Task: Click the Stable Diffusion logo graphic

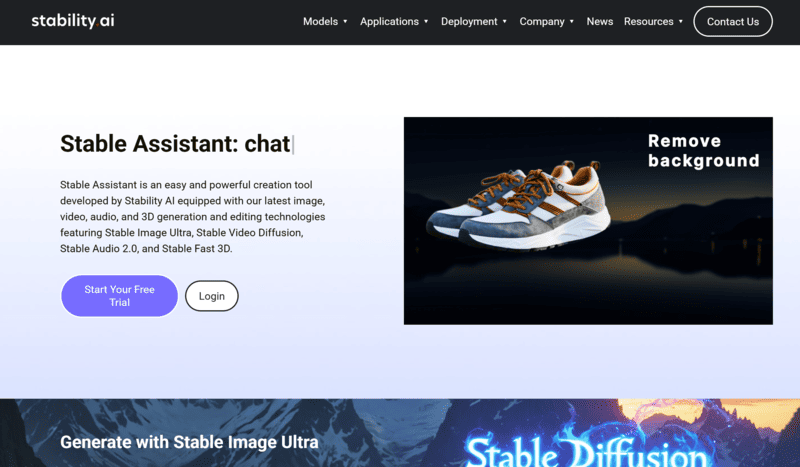Action: 587,452
